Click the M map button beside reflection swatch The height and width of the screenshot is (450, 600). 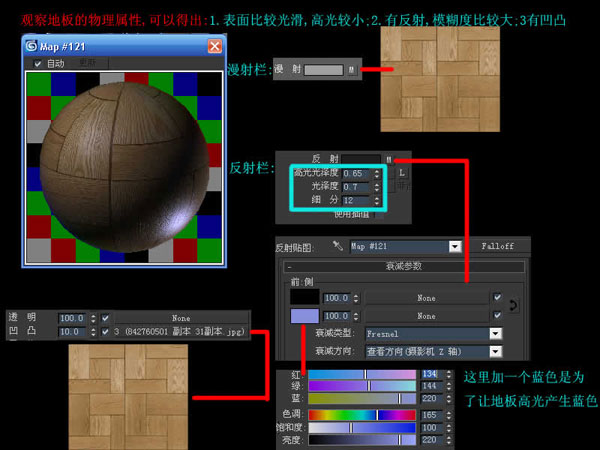pos(388,158)
